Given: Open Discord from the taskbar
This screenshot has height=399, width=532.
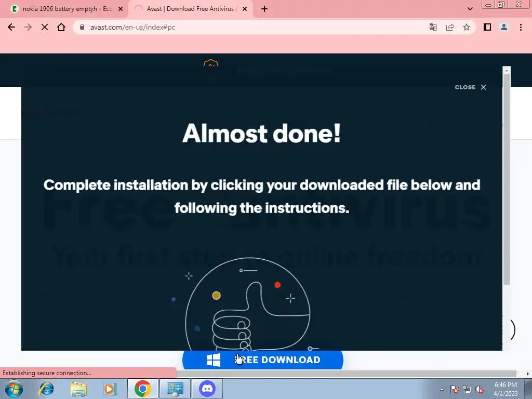Looking at the screenshot, I should tap(207, 389).
